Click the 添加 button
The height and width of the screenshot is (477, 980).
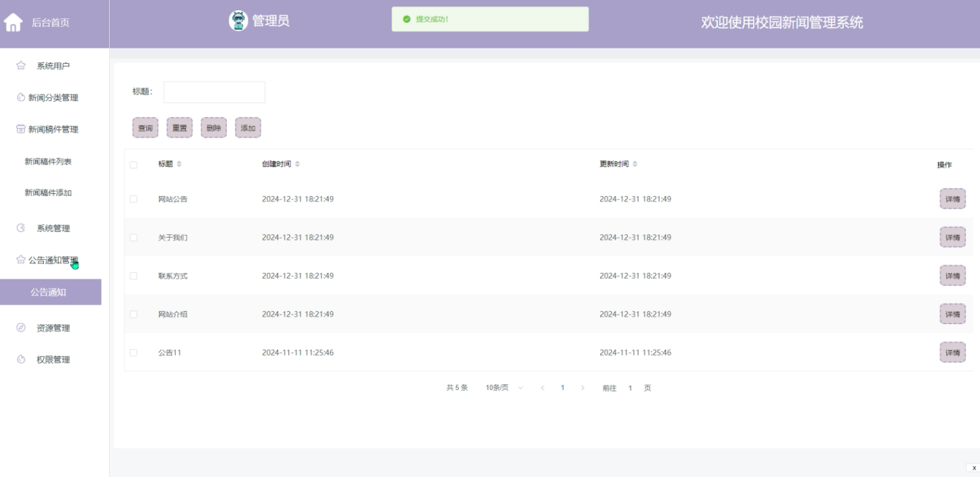click(248, 128)
